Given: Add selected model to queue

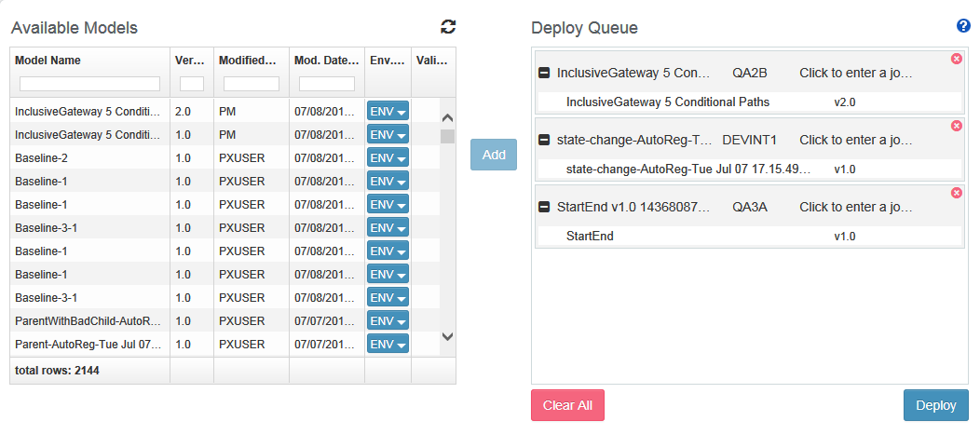Looking at the screenshot, I should pos(494,155).
